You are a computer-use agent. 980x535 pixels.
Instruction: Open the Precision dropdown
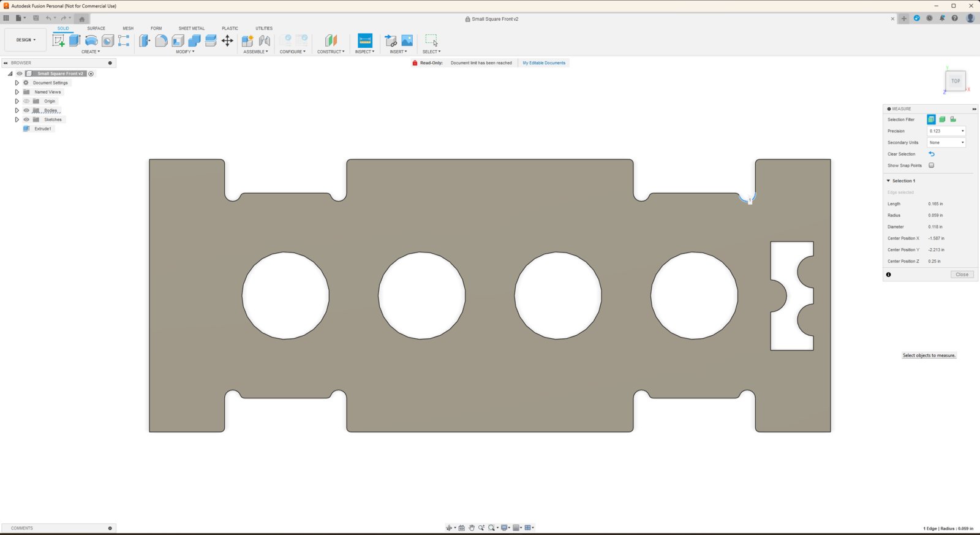coord(947,131)
